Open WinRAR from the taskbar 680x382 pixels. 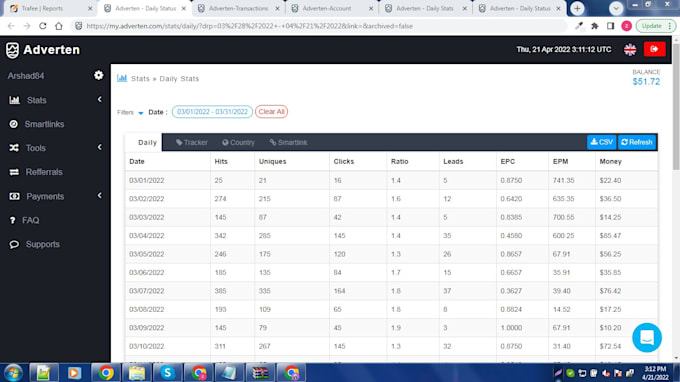pos(260,373)
